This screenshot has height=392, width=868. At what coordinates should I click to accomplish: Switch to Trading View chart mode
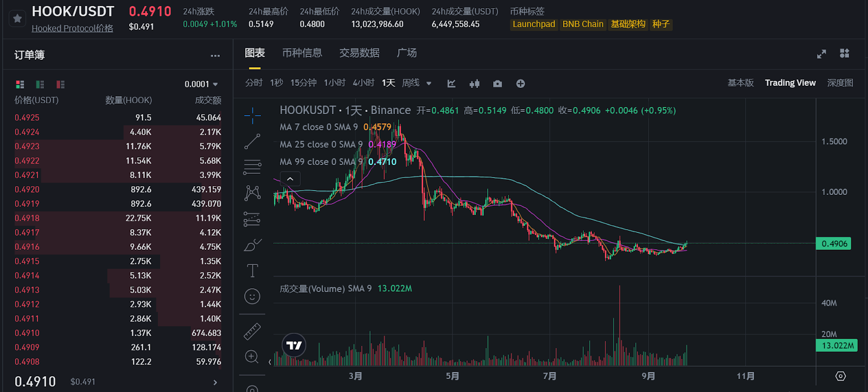[790, 83]
